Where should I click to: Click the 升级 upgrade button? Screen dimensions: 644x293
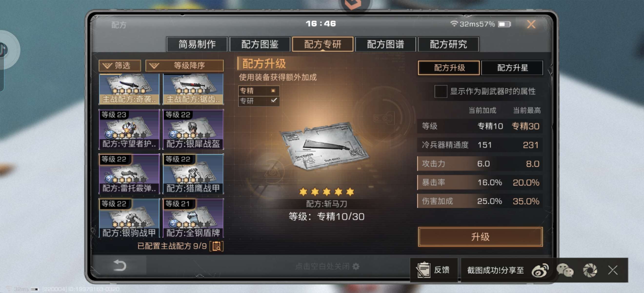[x=480, y=237]
